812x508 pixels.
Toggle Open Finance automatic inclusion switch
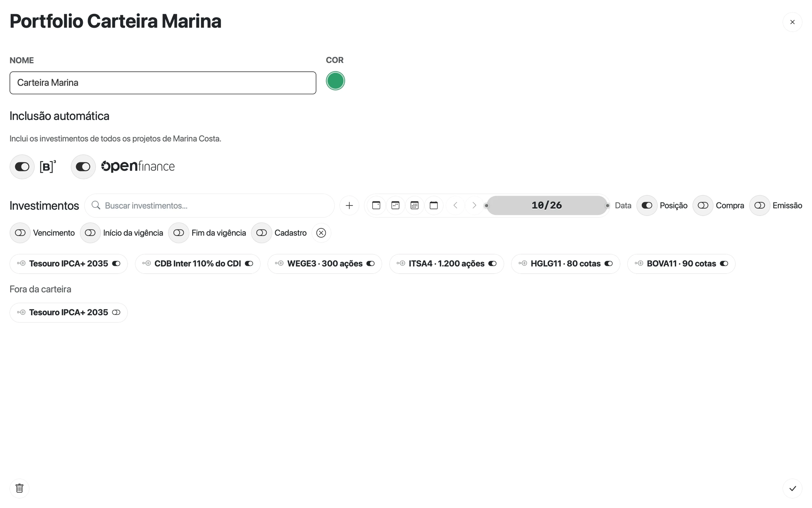pos(83,167)
